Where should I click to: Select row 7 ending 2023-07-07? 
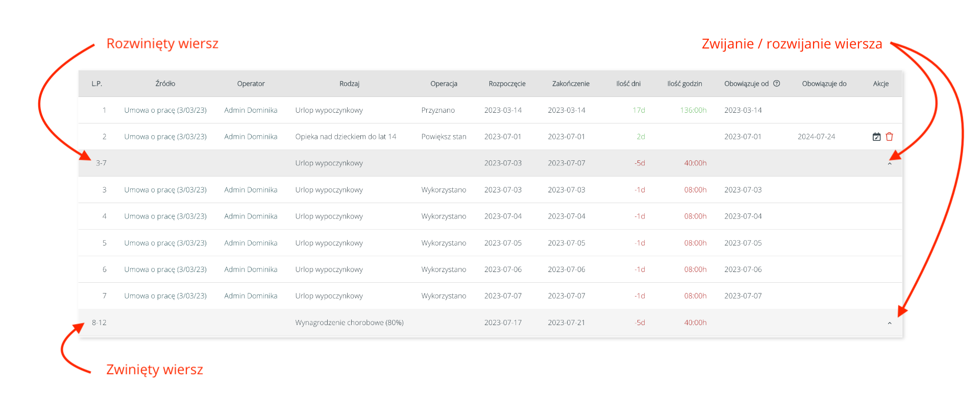pos(566,296)
